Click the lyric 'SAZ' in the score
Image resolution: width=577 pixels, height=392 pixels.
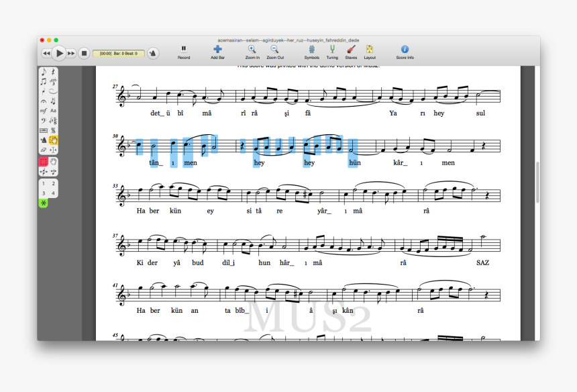pos(482,262)
